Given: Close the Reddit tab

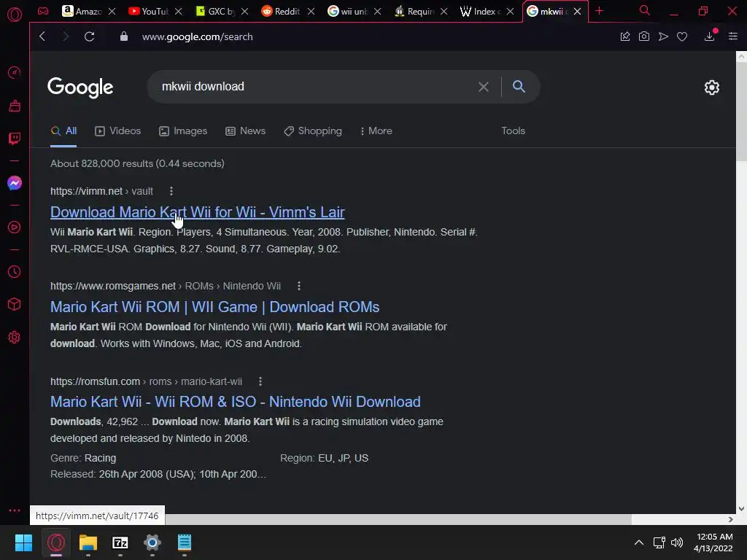Looking at the screenshot, I should [311, 11].
